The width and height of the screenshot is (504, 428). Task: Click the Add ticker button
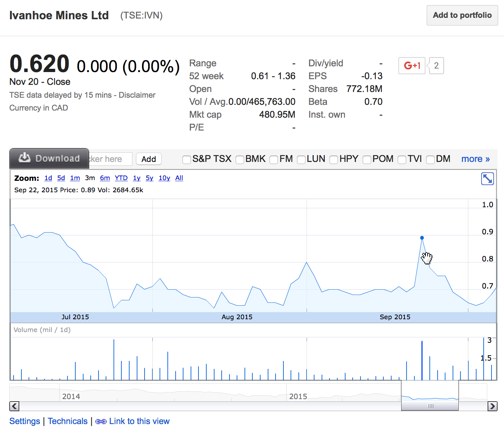tap(148, 159)
